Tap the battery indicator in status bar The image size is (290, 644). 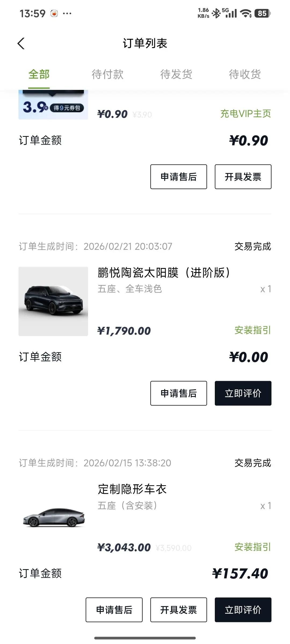pyautogui.click(x=262, y=13)
